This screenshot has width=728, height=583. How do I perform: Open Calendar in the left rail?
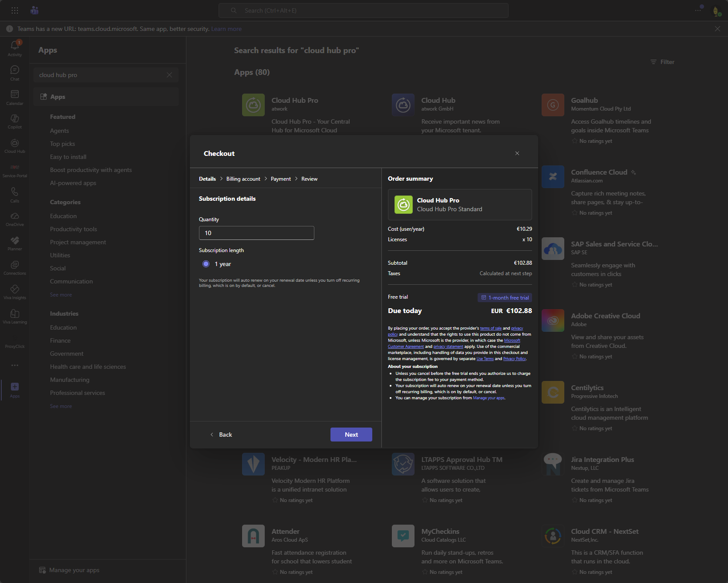(15, 97)
